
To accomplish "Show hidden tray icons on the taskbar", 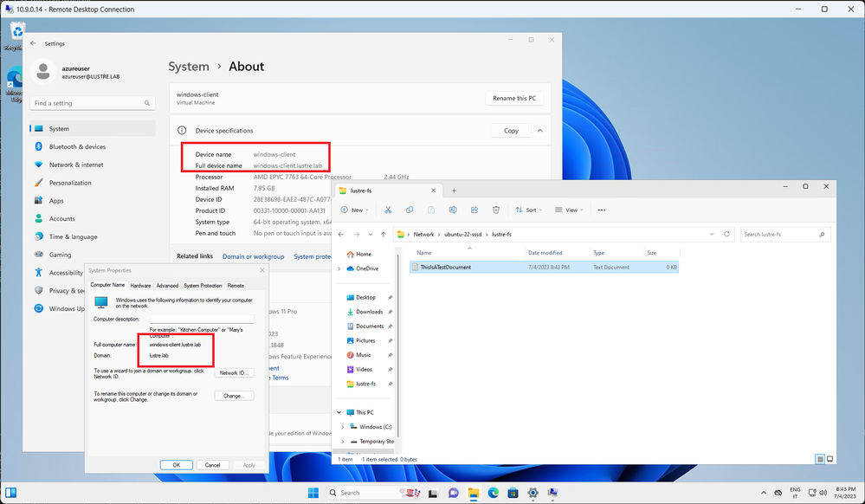I will click(x=764, y=493).
